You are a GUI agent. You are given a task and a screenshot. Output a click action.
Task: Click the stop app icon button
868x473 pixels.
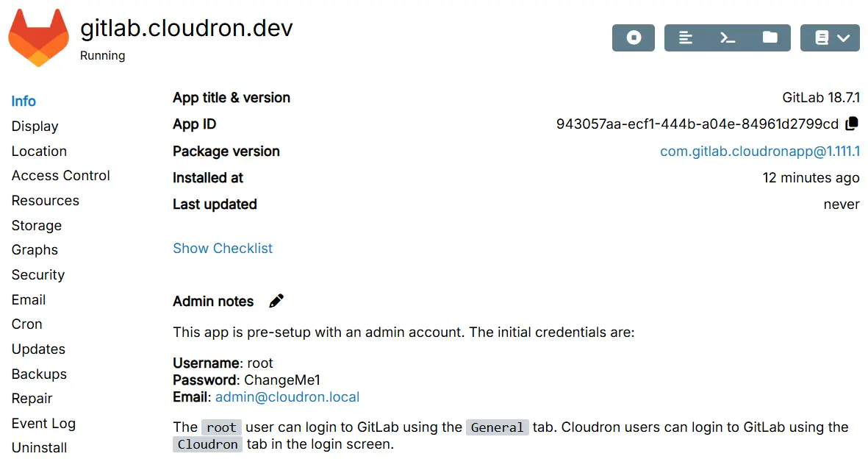[634, 38]
